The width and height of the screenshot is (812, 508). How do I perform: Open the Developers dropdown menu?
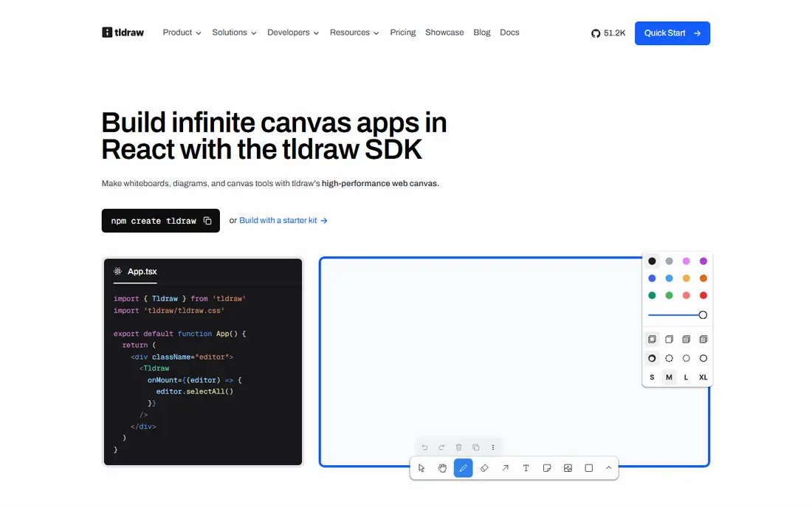coord(293,32)
